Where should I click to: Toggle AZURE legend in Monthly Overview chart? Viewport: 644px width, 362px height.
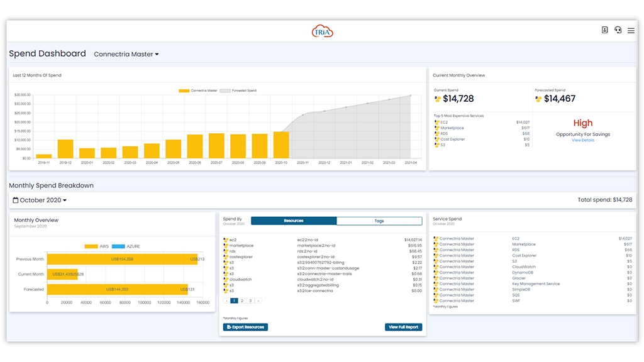(126, 246)
